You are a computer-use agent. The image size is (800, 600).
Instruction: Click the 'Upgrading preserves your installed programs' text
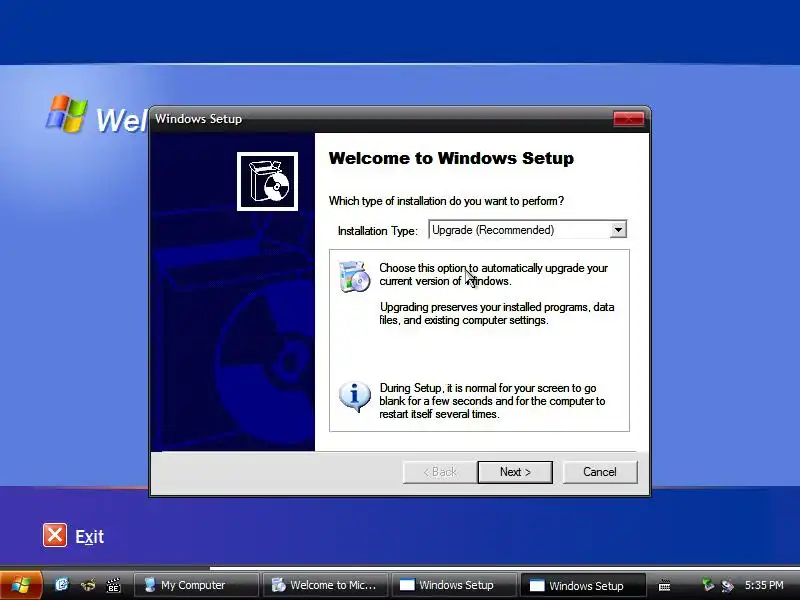[x=497, y=314]
